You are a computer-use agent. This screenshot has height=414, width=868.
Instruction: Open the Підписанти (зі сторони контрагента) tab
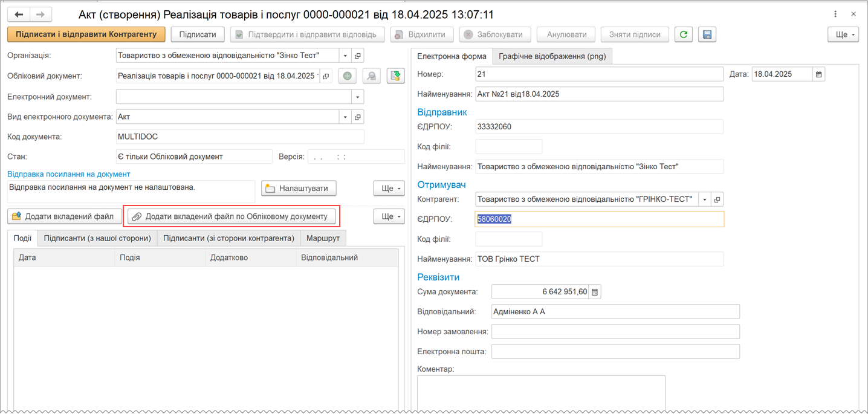coord(228,238)
